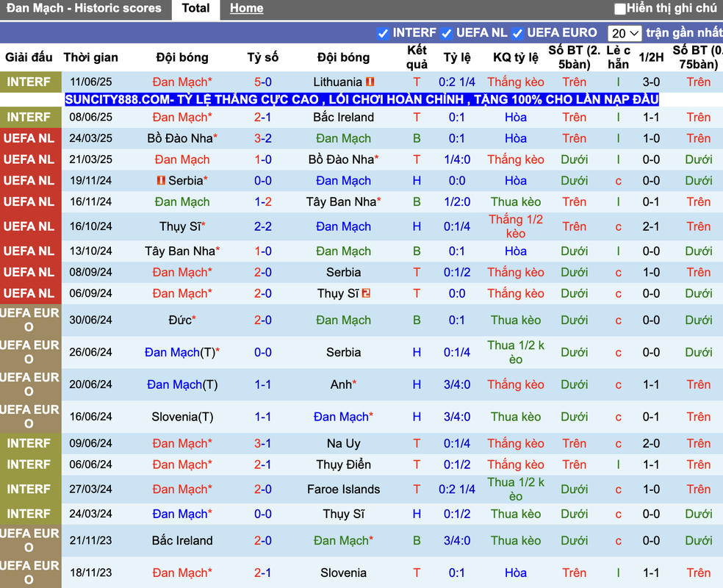Click the '1/2H' column header

[651, 57]
